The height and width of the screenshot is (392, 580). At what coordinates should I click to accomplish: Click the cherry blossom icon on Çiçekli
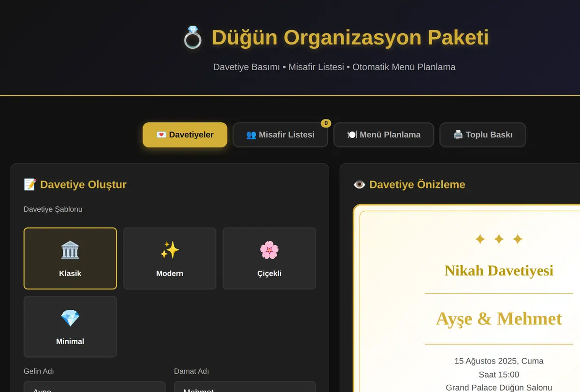pos(269,250)
